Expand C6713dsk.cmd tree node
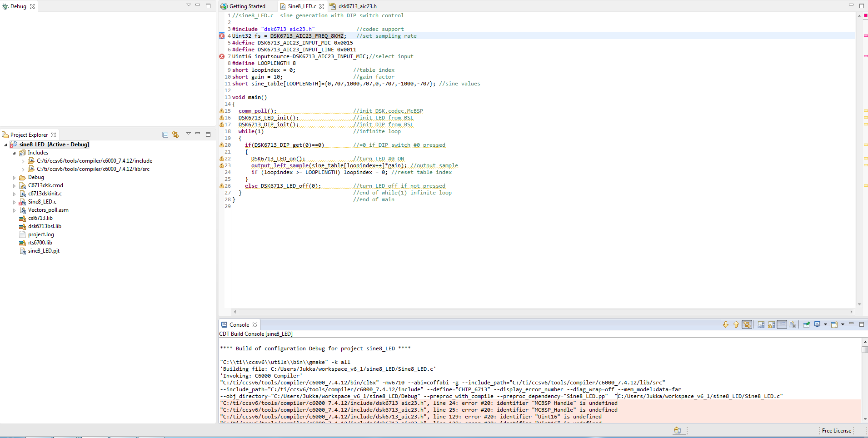The width and height of the screenshot is (868, 438). (14, 186)
